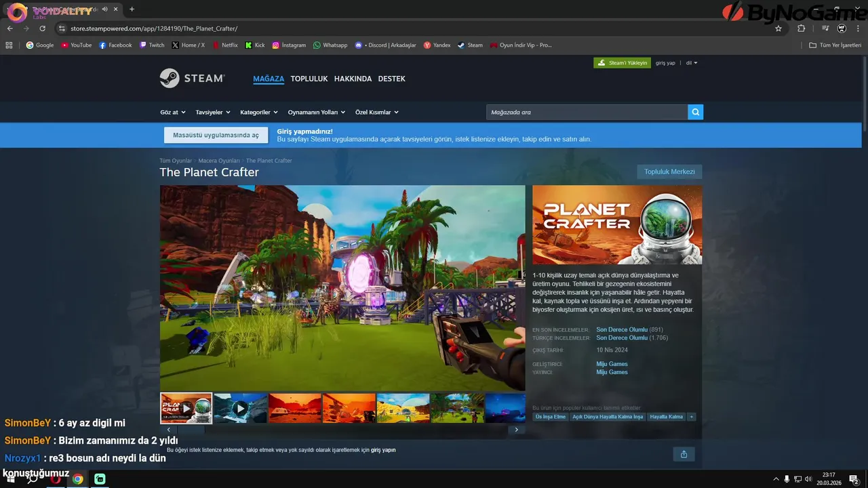Viewport: 868px width, 488px height.
Task: Click the Steam logo in the header
Action: click(192, 79)
